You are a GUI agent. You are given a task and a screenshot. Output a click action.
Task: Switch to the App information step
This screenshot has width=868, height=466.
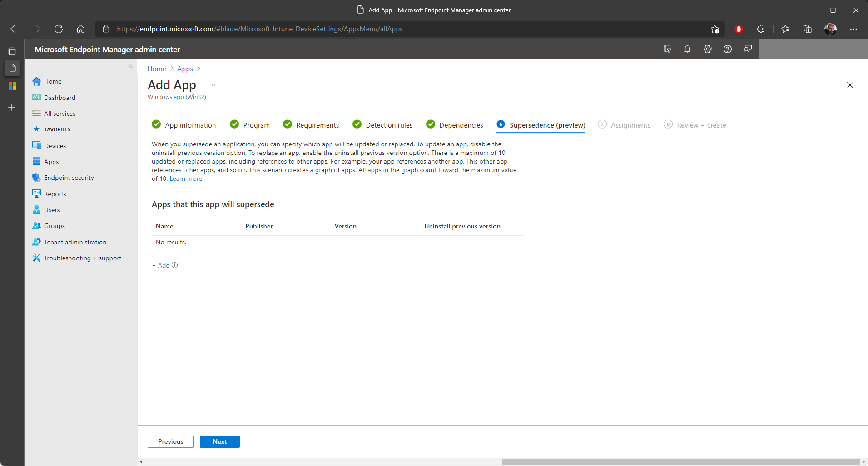pos(184,125)
